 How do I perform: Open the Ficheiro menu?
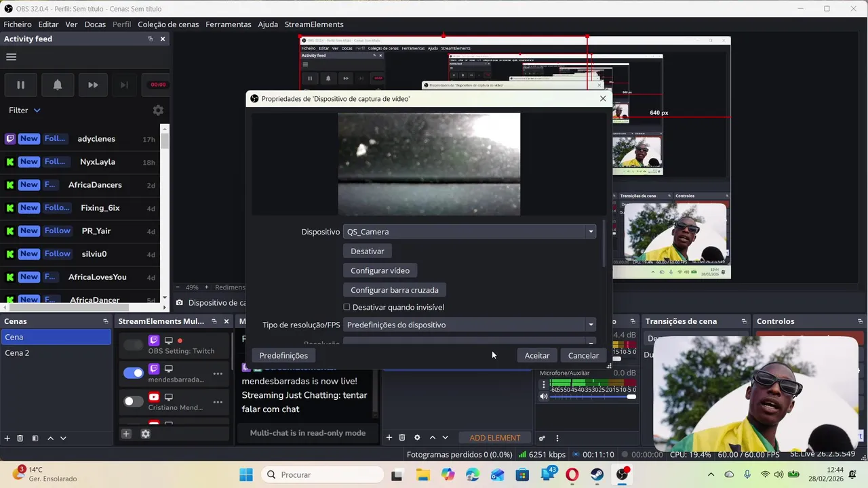18,24
